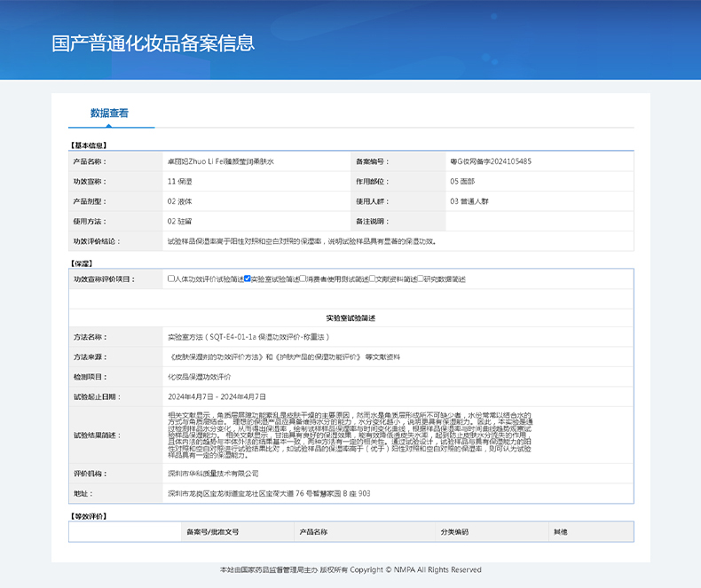Click the value 02 液体
Screen dimensions: 701x588
(x=180, y=201)
